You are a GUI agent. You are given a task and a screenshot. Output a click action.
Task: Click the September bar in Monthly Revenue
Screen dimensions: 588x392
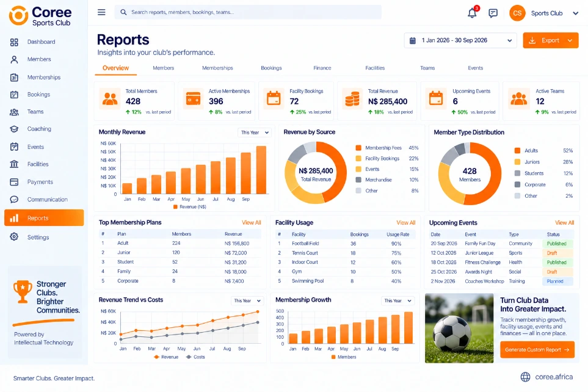[x=245, y=173]
